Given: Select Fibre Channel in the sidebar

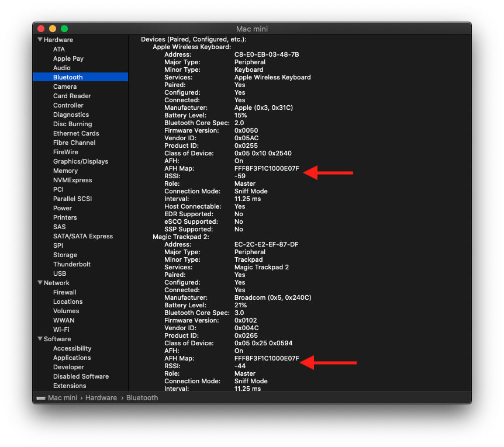Looking at the screenshot, I should 74,143.
